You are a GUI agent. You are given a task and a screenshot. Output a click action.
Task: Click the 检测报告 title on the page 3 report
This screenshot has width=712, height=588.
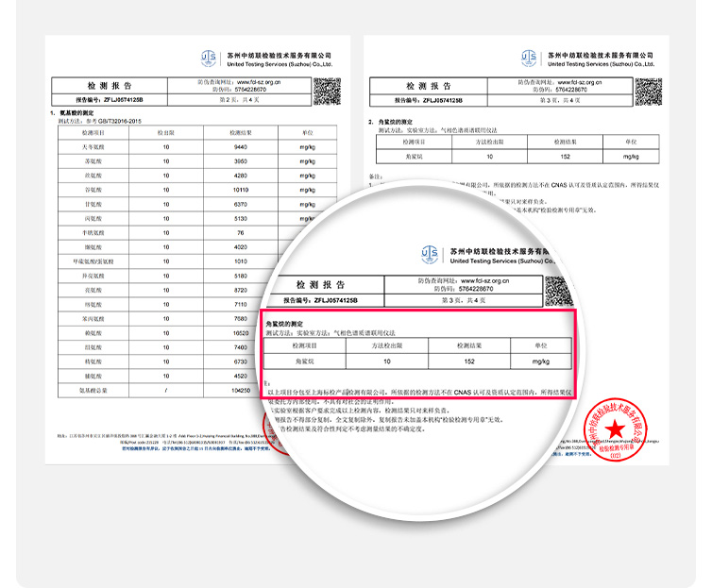(428, 86)
